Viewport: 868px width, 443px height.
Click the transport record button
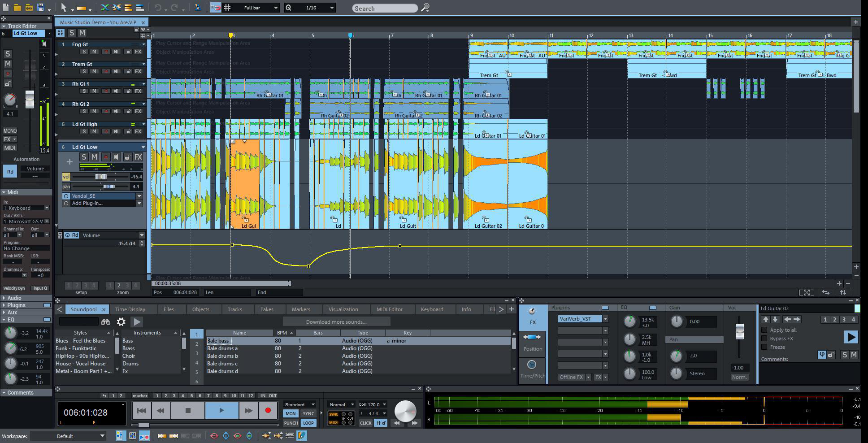[268, 410]
